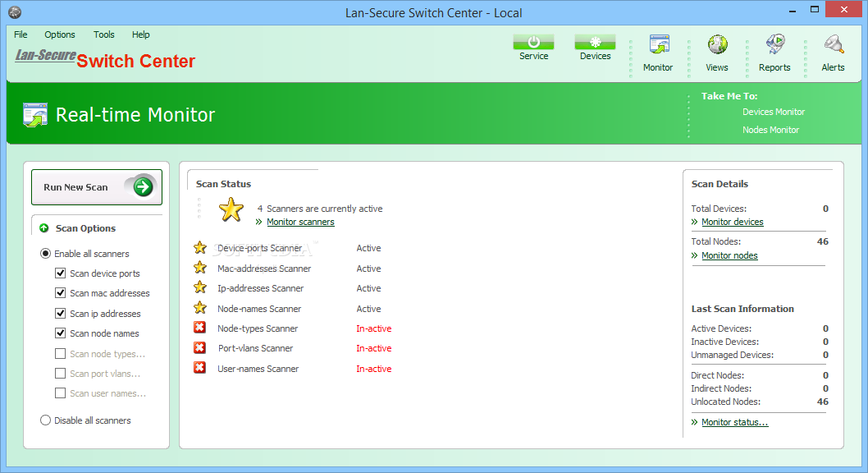
Task: Click the Unmanaged Devices label
Action: point(732,355)
